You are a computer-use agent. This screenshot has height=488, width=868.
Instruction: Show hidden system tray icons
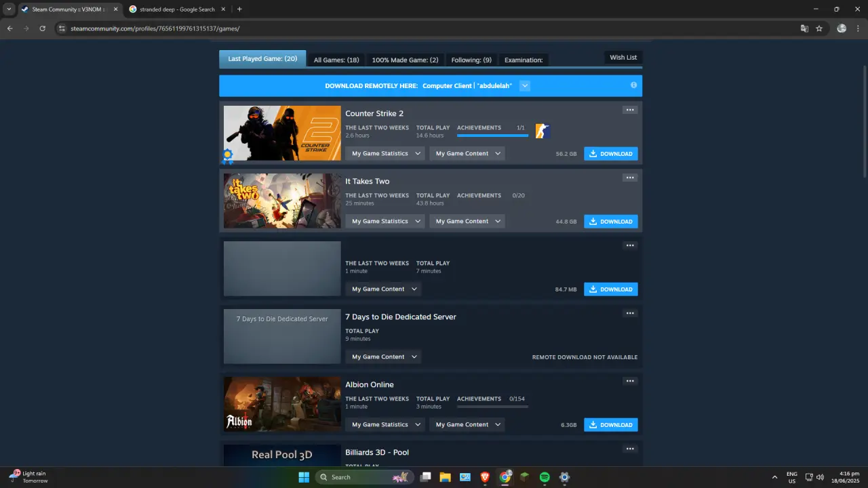(x=774, y=477)
